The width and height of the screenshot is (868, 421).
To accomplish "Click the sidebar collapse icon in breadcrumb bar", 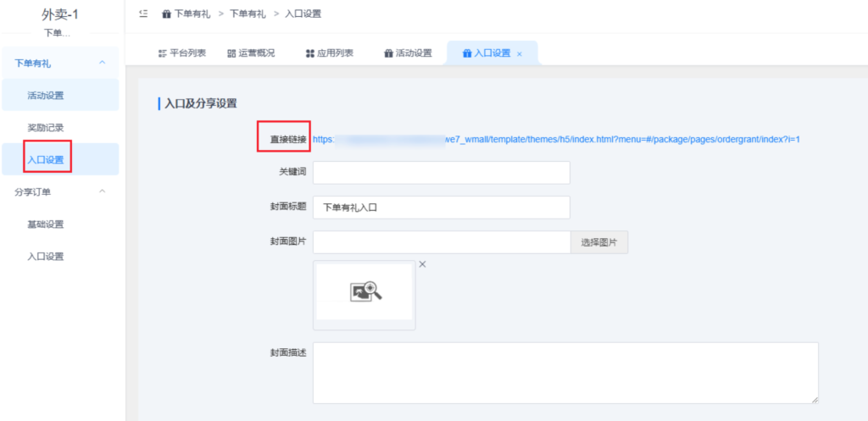I will point(143,14).
